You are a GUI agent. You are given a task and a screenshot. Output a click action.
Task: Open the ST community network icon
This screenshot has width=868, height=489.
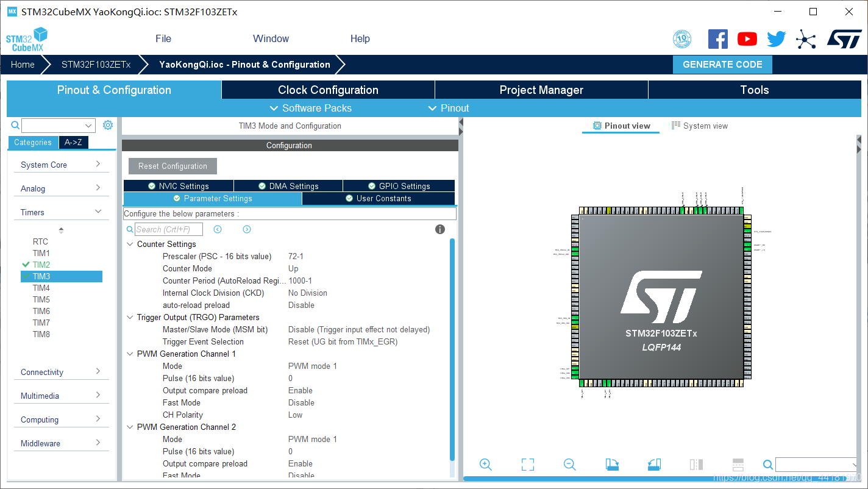[x=806, y=40]
